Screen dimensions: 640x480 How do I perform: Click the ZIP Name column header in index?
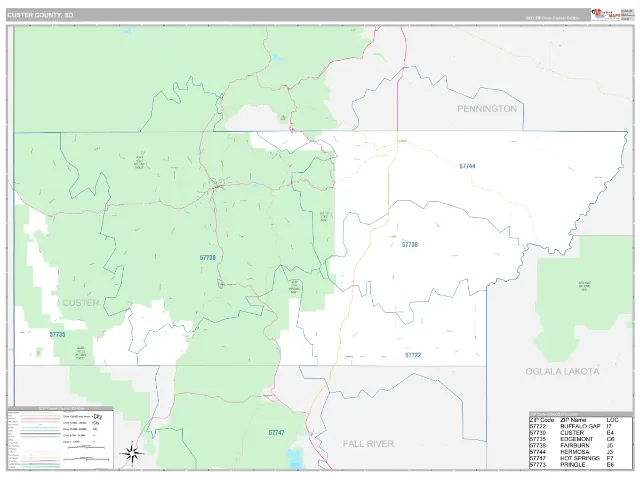click(573, 420)
